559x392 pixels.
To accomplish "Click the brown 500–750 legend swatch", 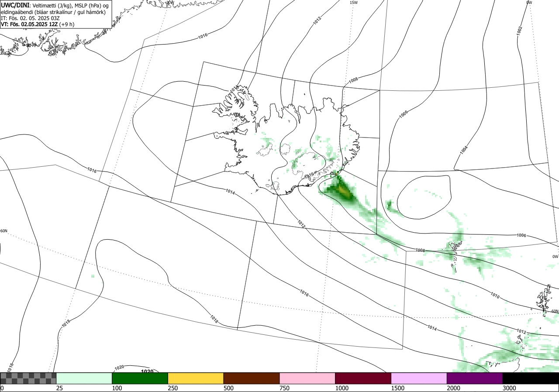I will (252, 378).
